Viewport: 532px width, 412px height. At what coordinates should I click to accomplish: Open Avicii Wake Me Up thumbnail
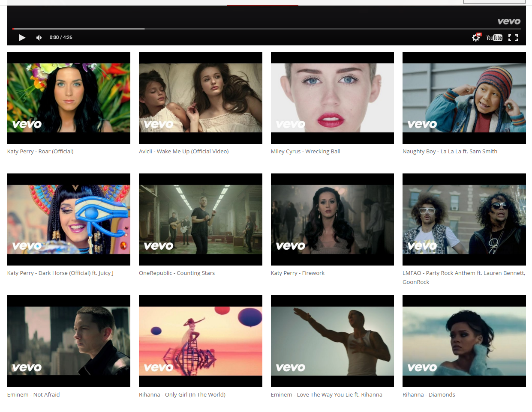[201, 98]
